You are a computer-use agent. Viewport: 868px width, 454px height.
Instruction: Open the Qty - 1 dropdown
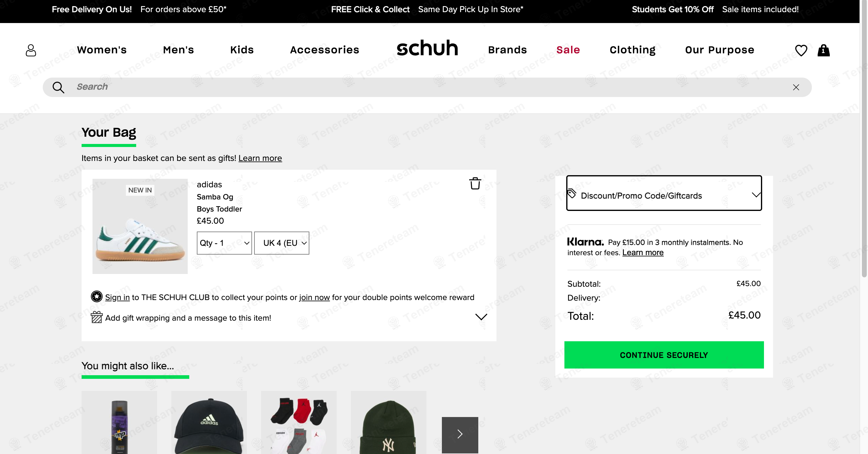(224, 243)
